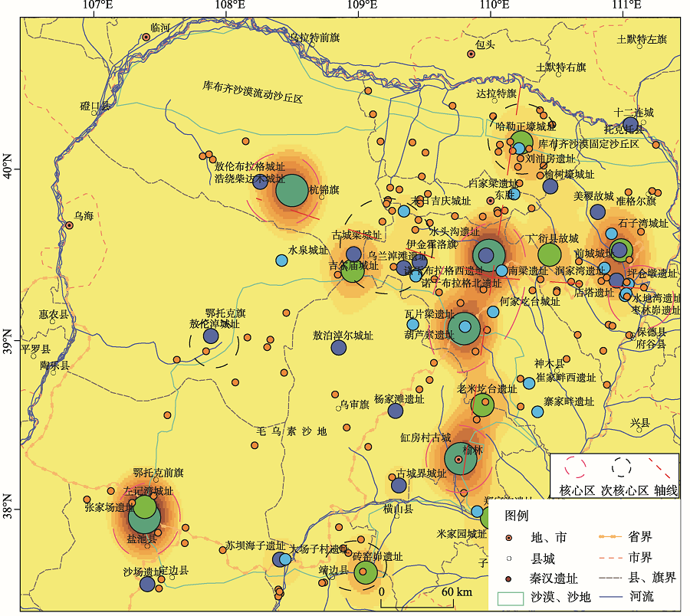Click the pink dashed 核心区 legend symbol
The height and width of the screenshot is (616, 690).
[x=574, y=468]
